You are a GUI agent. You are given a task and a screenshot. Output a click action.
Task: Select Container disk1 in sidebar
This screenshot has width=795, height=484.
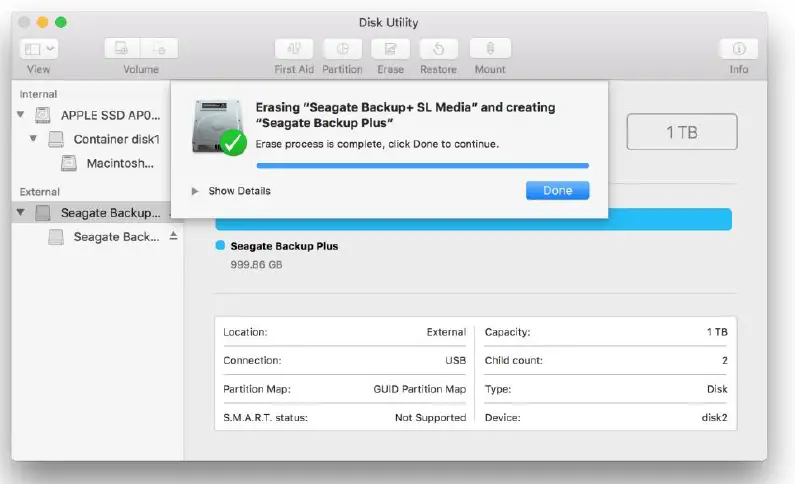tap(117, 139)
